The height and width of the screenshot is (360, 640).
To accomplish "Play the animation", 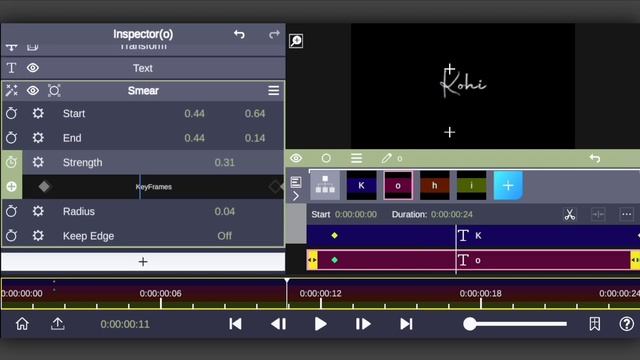I will tap(321, 324).
